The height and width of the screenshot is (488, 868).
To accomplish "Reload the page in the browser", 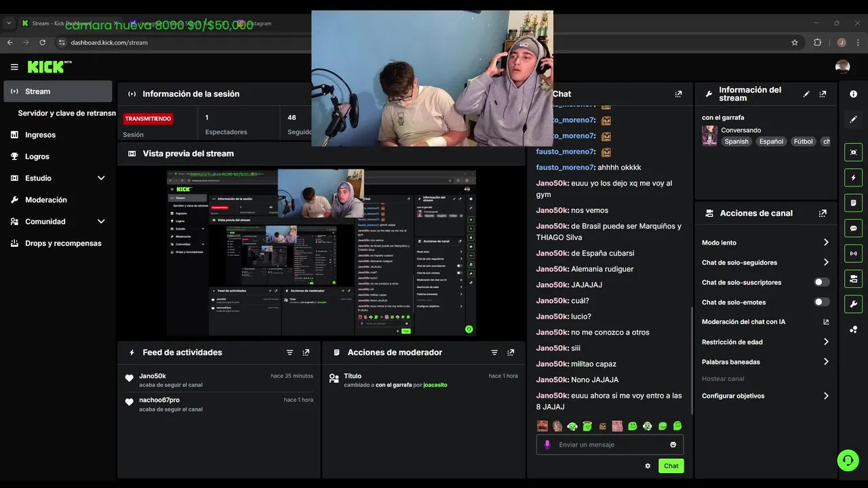I will [42, 42].
